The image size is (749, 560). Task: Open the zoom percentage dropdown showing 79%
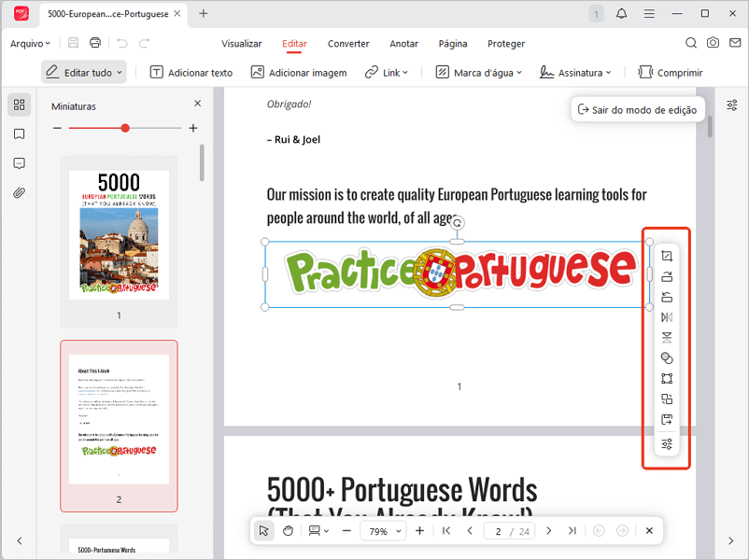coord(382,530)
